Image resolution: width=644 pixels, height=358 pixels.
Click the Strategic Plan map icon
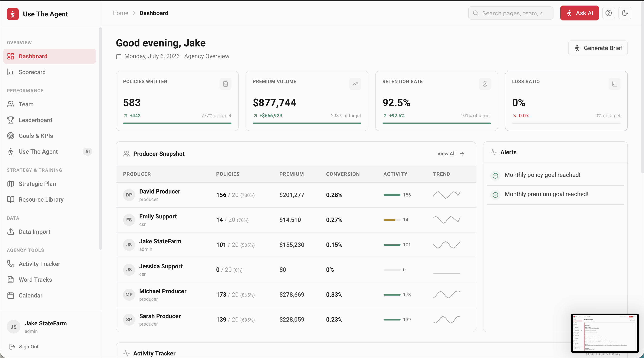click(x=10, y=184)
